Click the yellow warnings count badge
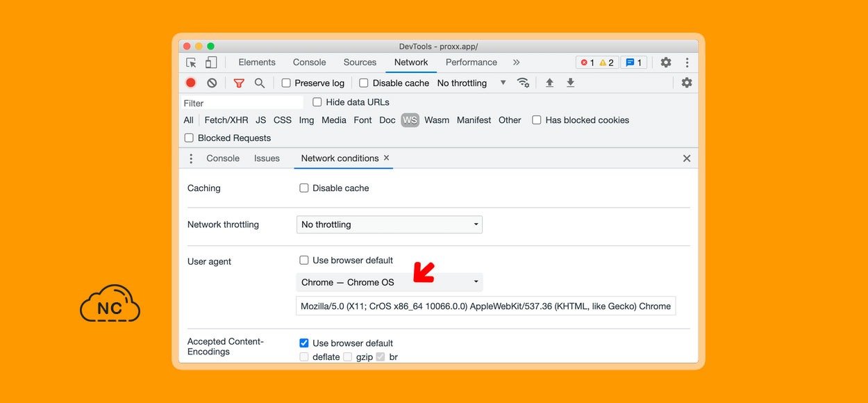Viewport: 868px width, 403px height. (x=607, y=63)
